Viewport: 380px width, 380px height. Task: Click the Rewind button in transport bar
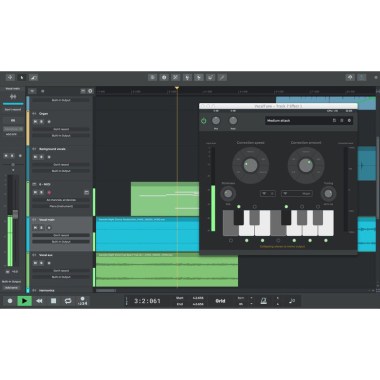[x=39, y=301]
